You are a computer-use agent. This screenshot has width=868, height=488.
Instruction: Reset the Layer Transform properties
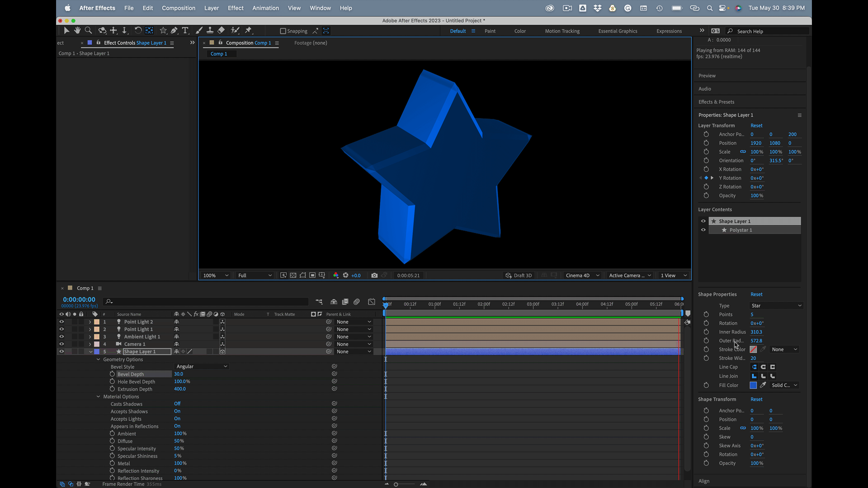point(756,126)
